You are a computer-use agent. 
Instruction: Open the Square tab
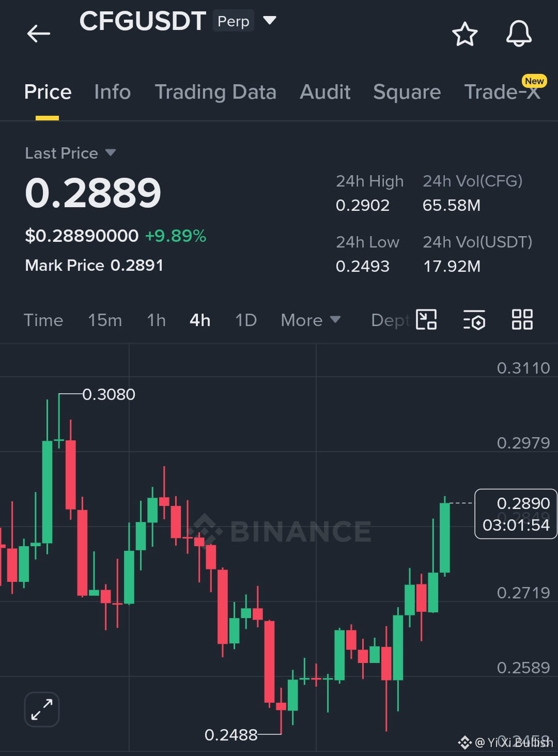[407, 92]
